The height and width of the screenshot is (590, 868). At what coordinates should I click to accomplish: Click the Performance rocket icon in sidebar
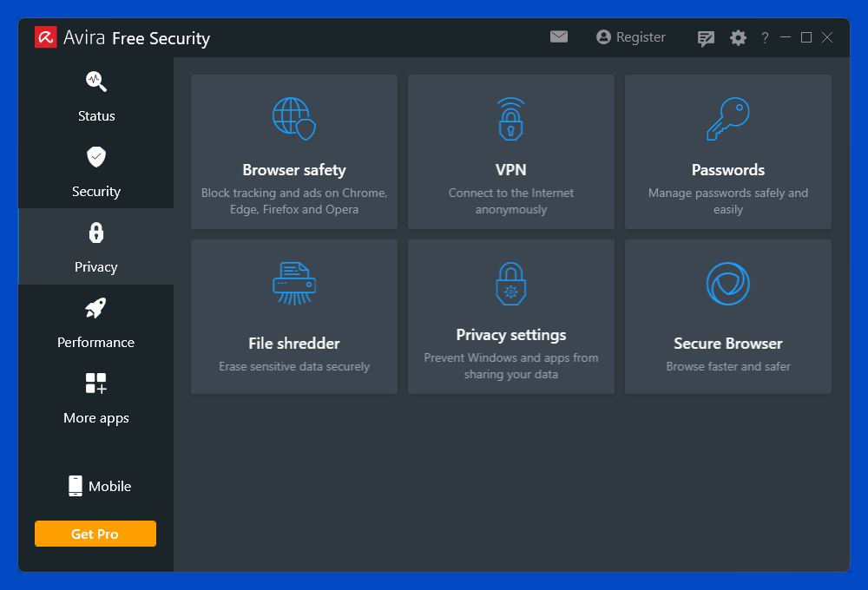coord(95,308)
